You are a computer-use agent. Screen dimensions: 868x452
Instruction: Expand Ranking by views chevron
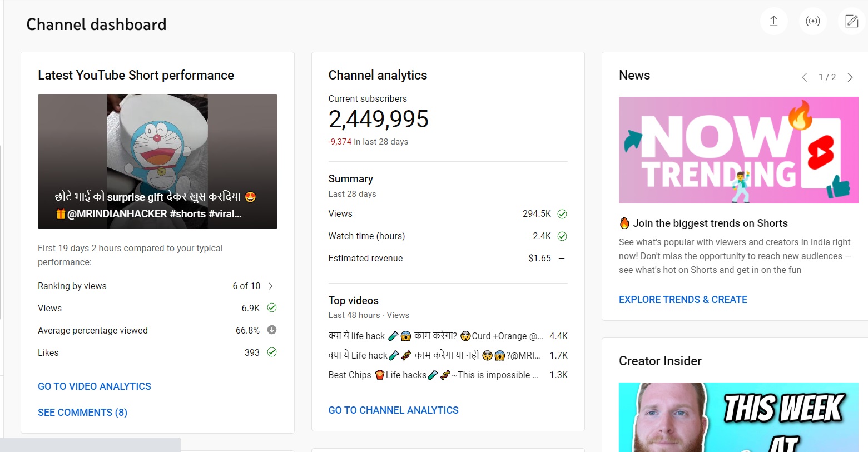pos(271,286)
